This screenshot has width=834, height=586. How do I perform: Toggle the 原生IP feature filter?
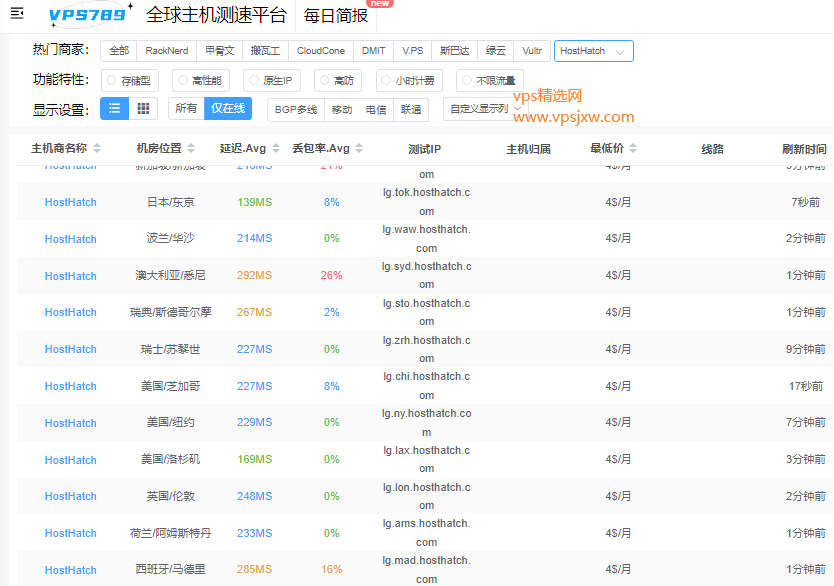[272, 80]
